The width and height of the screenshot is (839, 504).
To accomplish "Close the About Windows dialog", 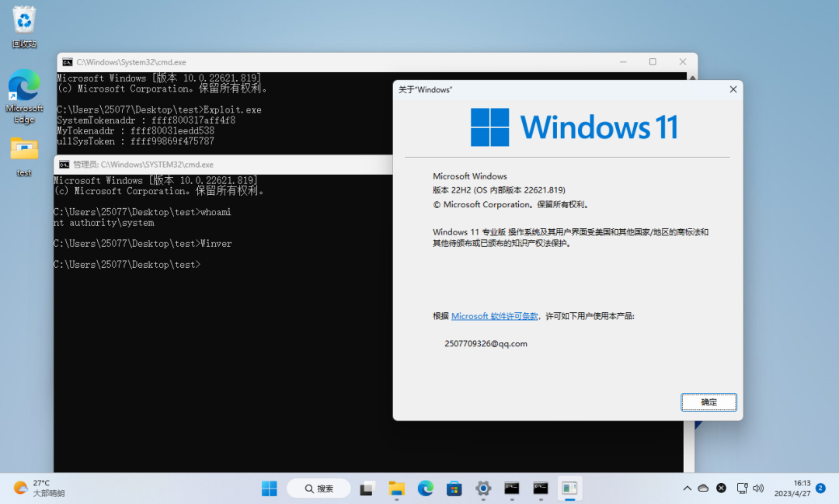I will tap(733, 89).
